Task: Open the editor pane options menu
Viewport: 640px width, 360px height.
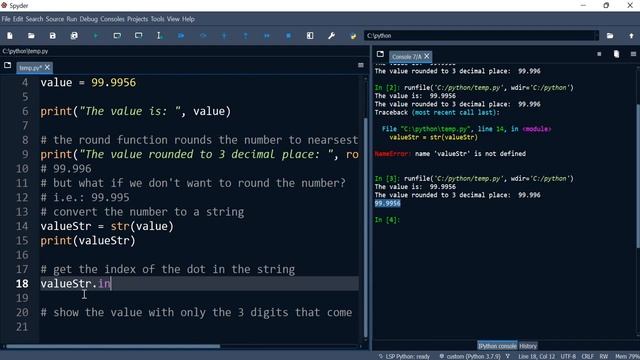Action: point(361,65)
